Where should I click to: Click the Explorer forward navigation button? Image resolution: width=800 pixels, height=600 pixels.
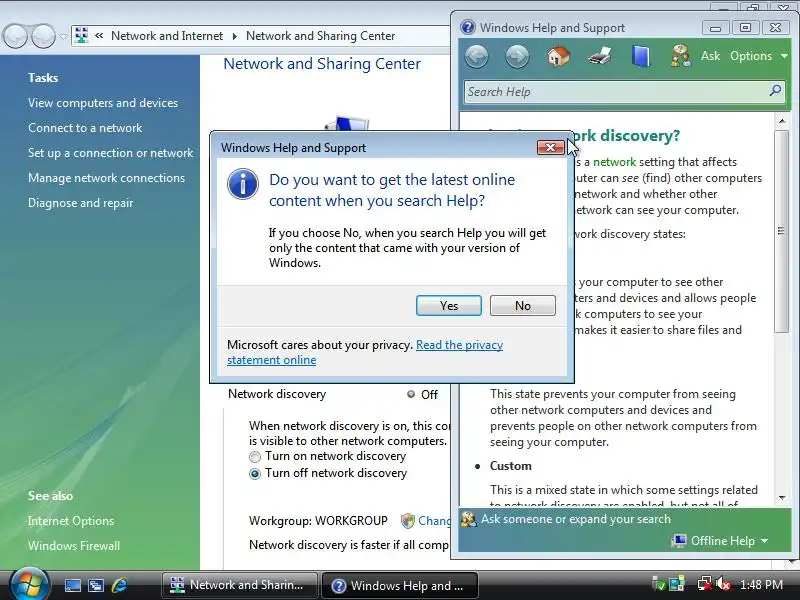[x=43, y=36]
